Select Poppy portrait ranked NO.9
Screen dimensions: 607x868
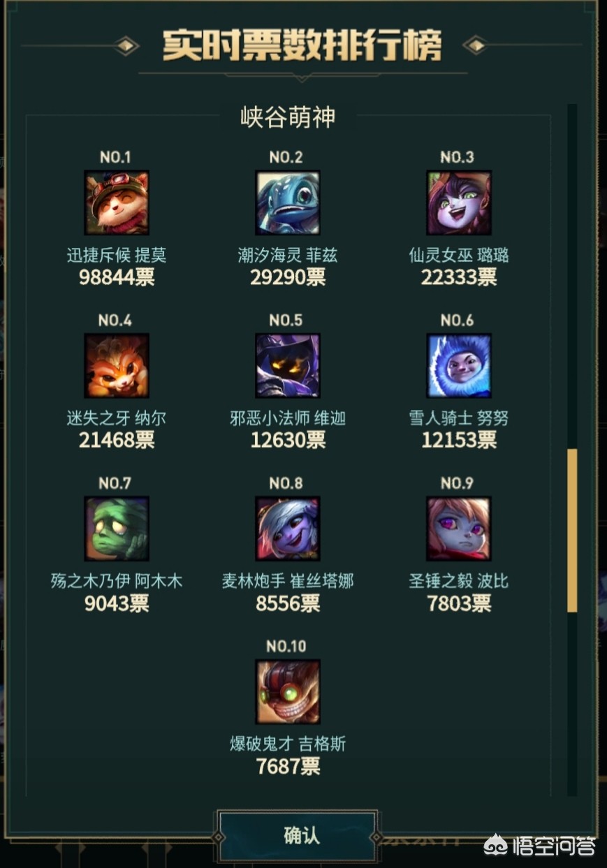point(459,529)
